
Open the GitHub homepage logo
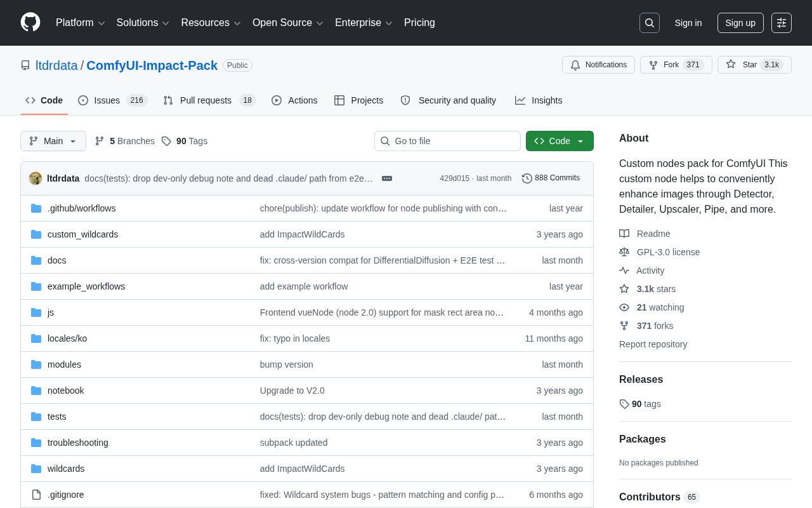pyautogui.click(x=30, y=22)
